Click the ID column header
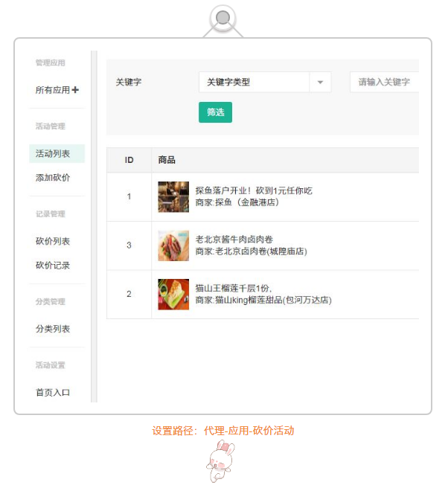Viewport: 448px width, 485px height. [129, 160]
